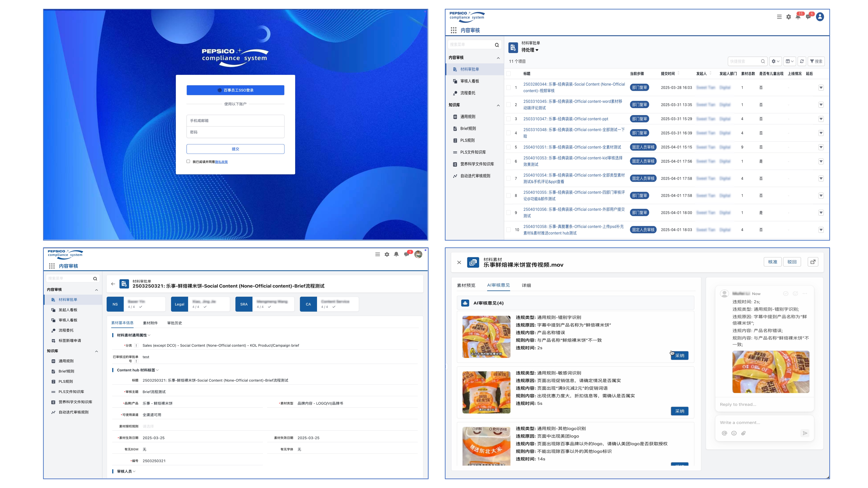The image size is (868, 488).
Task: Click search magnifier in the detail page sidebar
Action: pyautogui.click(x=95, y=279)
